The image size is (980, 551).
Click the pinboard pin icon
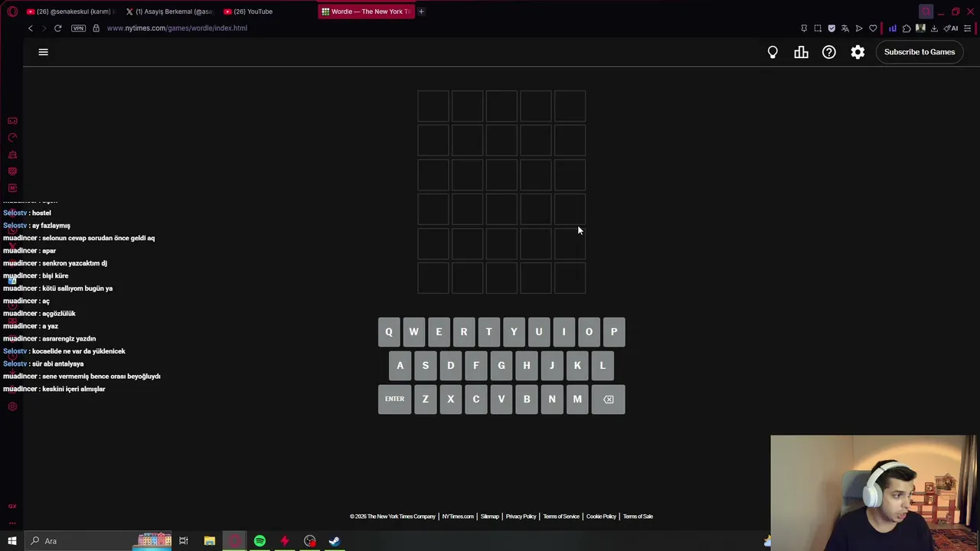coord(804,28)
